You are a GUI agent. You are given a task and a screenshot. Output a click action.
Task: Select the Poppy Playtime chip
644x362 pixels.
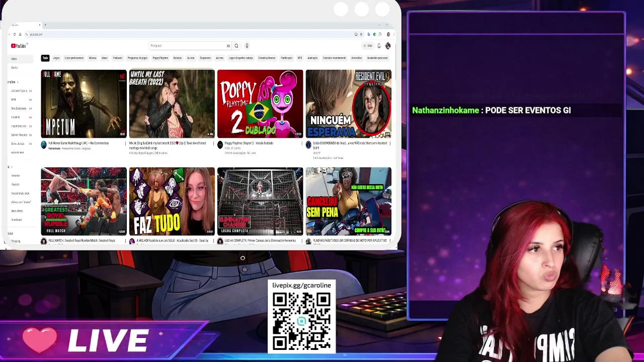click(160, 58)
